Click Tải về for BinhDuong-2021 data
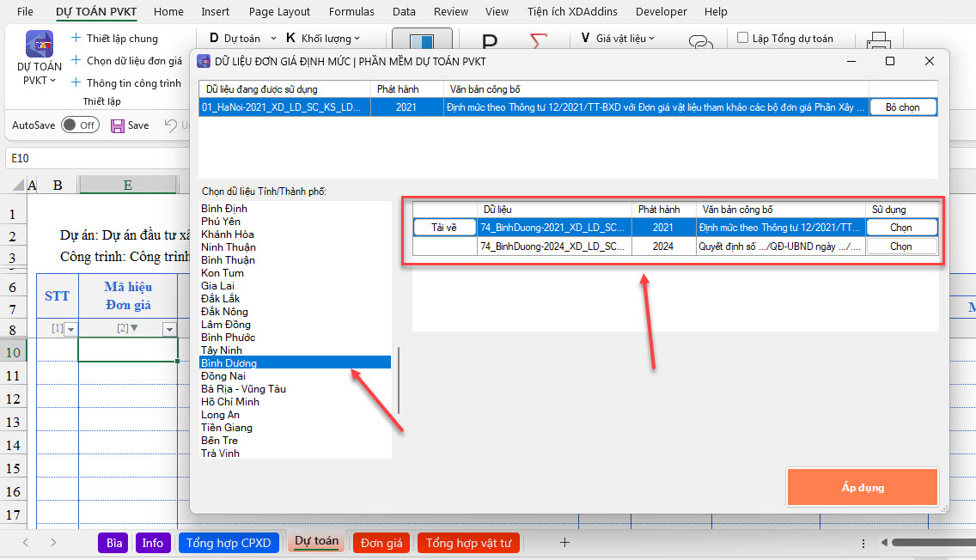 coord(444,228)
